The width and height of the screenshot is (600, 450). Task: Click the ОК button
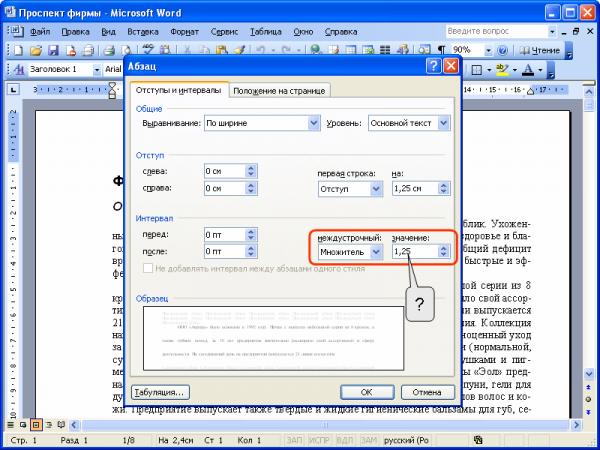pyautogui.click(x=367, y=392)
